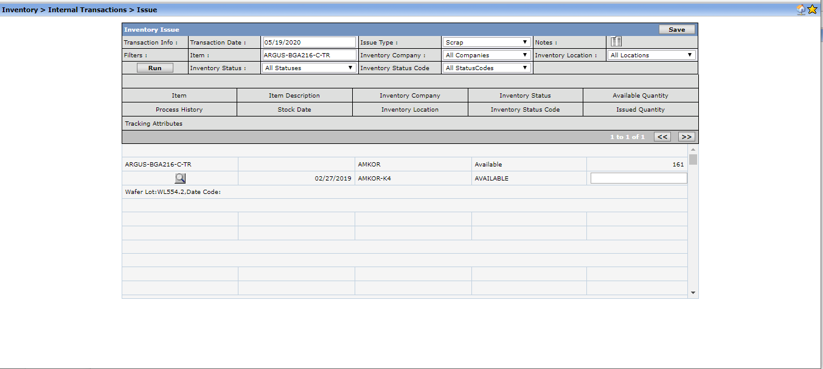
Task: Open the Notes attachment icon
Action: [x=616, y=42]
